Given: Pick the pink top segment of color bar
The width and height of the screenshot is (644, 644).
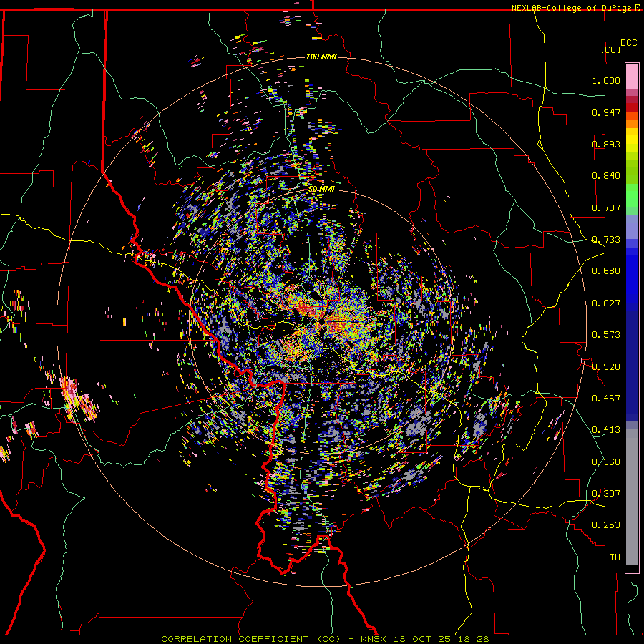Looking at the screenshot, I should 632,76.
